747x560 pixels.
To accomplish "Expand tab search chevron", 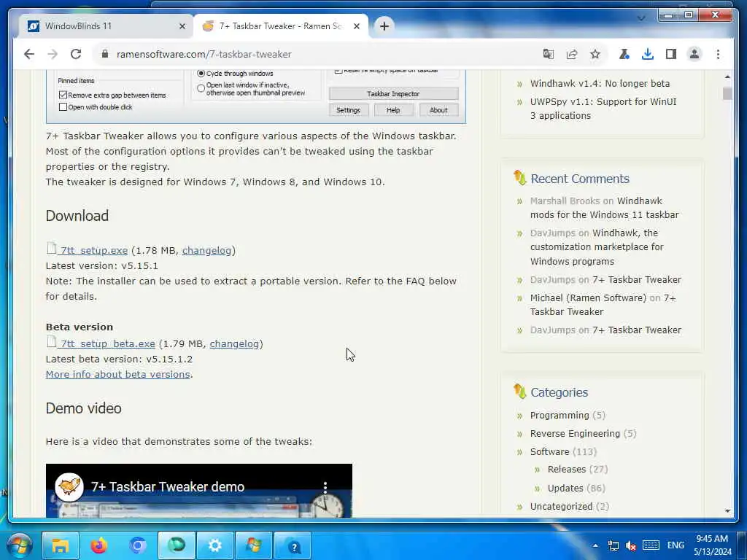I will (641, 18).
